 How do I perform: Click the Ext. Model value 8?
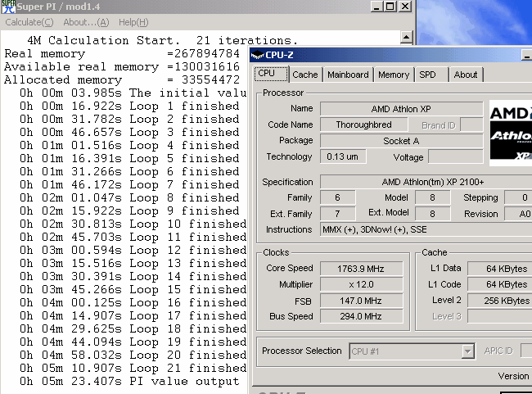click(x=433, y=214)
